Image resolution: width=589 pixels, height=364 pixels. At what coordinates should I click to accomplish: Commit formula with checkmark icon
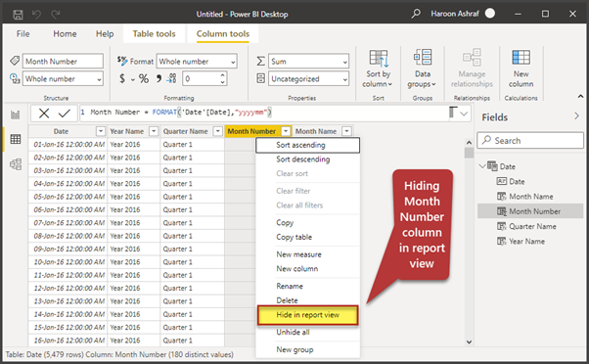coord(65,114)
